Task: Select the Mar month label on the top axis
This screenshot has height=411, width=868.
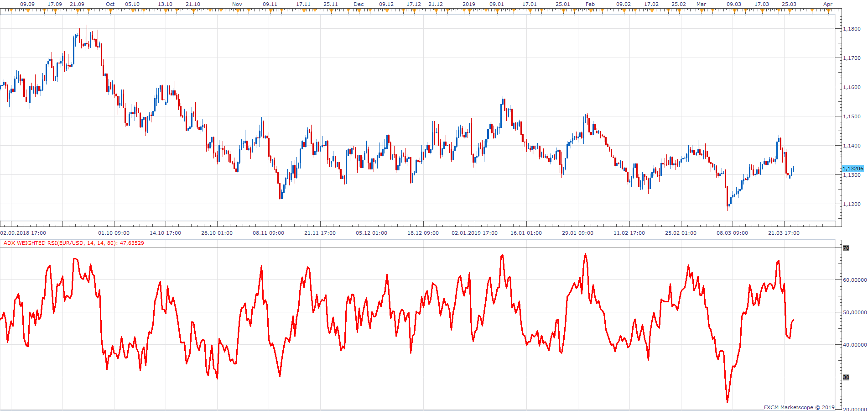Action: click(702, 4)
